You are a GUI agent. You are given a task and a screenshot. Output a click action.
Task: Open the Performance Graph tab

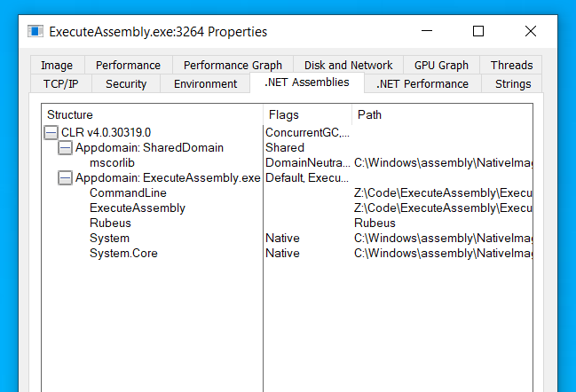[233, 65]
